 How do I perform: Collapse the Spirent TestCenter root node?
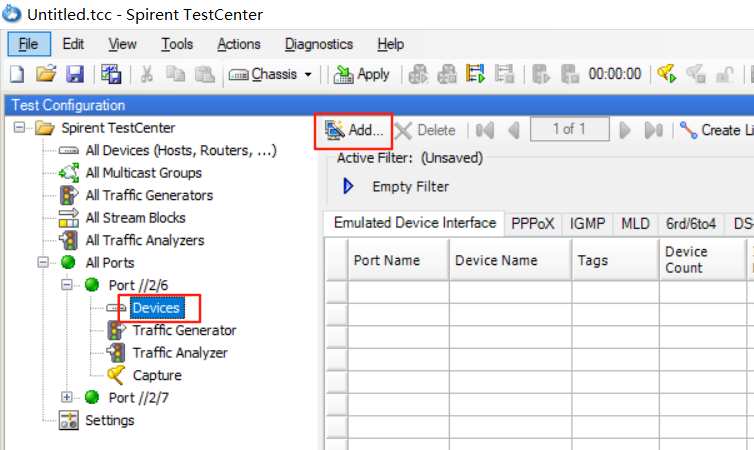[x=19, y=128]
